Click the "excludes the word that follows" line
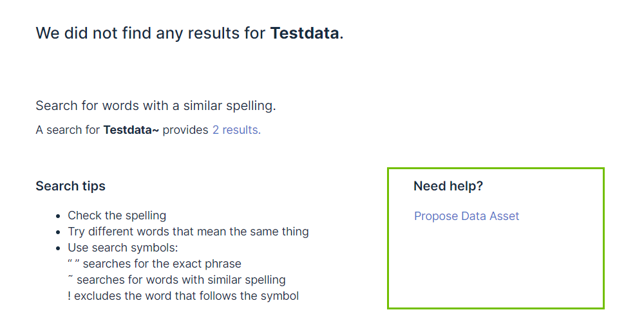644x330 pixels. pyautogui.click(x=186, y=296)
